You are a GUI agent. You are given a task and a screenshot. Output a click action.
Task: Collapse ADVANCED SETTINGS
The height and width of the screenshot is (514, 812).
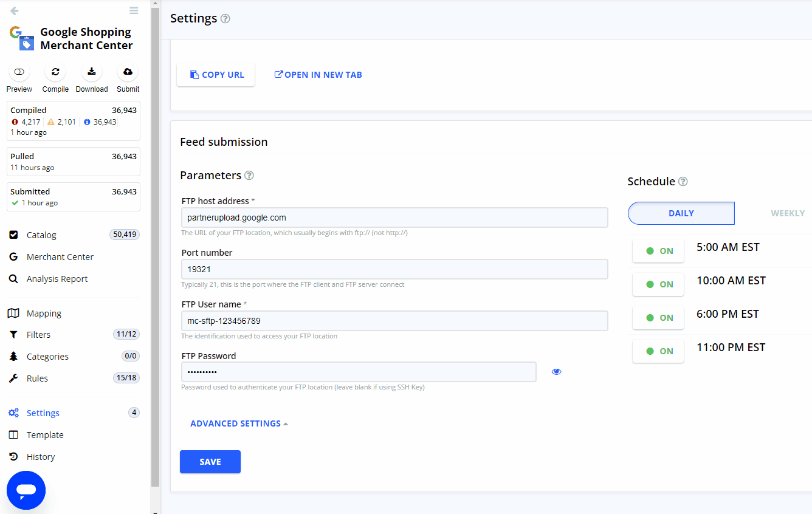(x=239, y=423)
